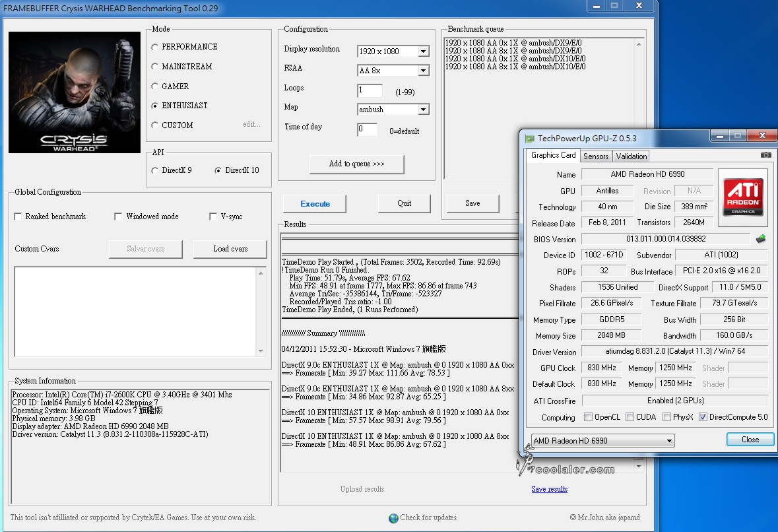The height and width of the screenshot is (532, 778).
Task: Click the BIOS save chip icon in GPU-Z
Action: pyautogui.click(x=761, y=239)
